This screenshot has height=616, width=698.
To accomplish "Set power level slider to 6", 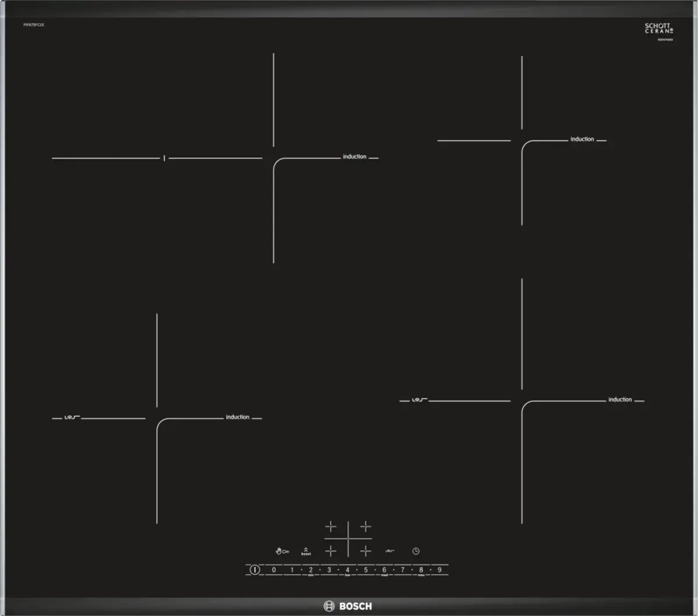I will pos(384,570).
